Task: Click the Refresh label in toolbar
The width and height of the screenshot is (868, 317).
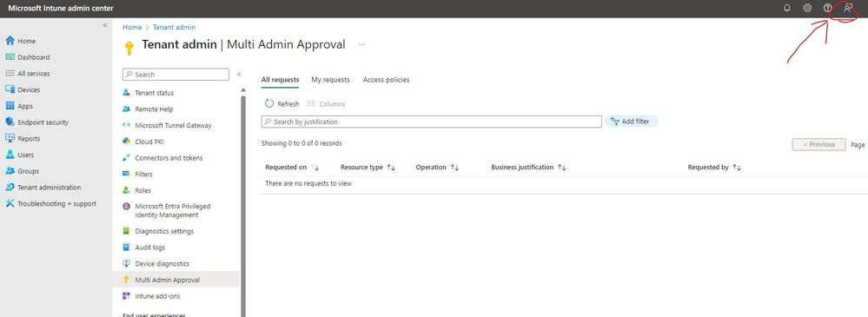Action: (x=288, y=104)
